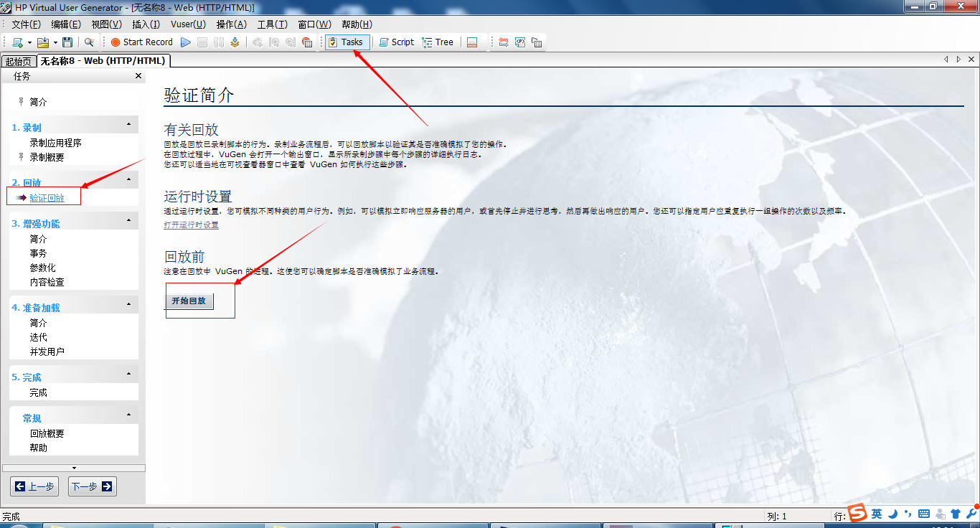Collapse the 4. 准备加载 section arrow
This screenshot has width=980, height=528.
click(129, 305)
